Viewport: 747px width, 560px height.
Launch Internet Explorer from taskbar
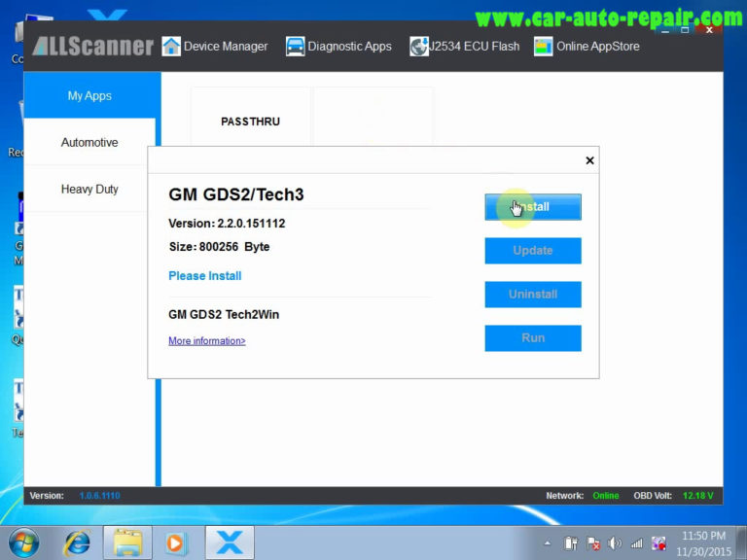[x=77, y=542]
